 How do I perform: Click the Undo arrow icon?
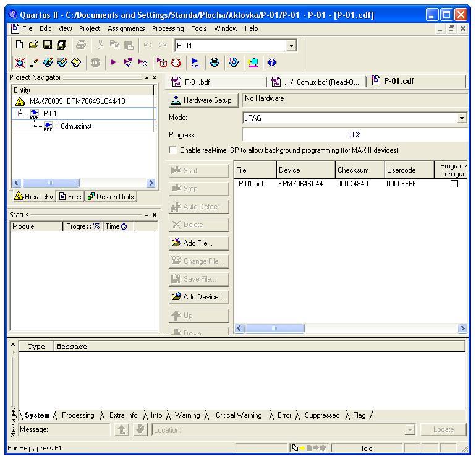[x=148, y=45]
